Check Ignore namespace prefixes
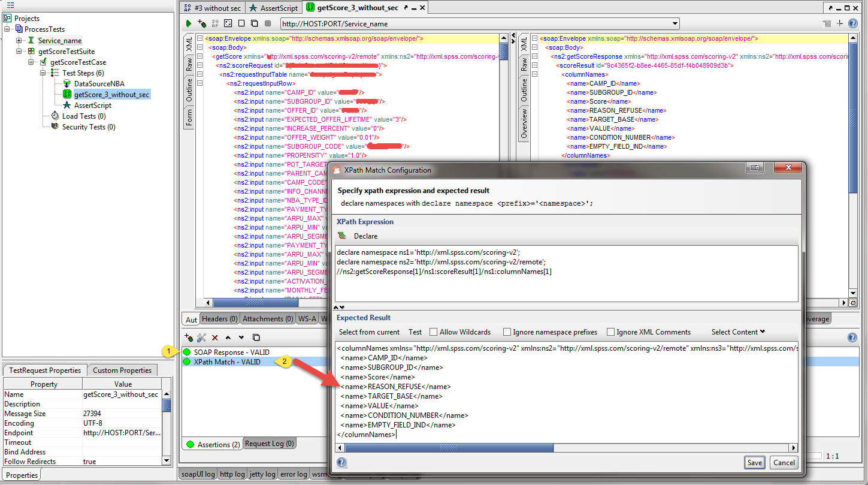 click(x=507, y=332)
